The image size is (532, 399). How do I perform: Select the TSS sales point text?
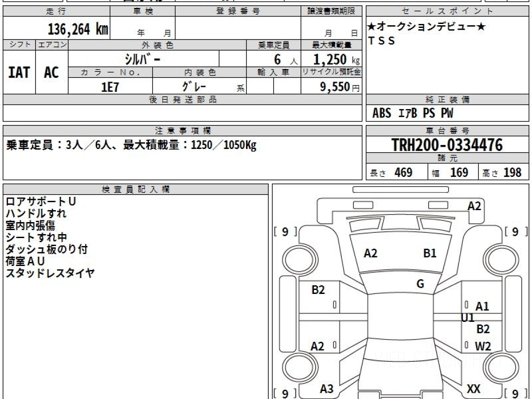coord(382,41)
